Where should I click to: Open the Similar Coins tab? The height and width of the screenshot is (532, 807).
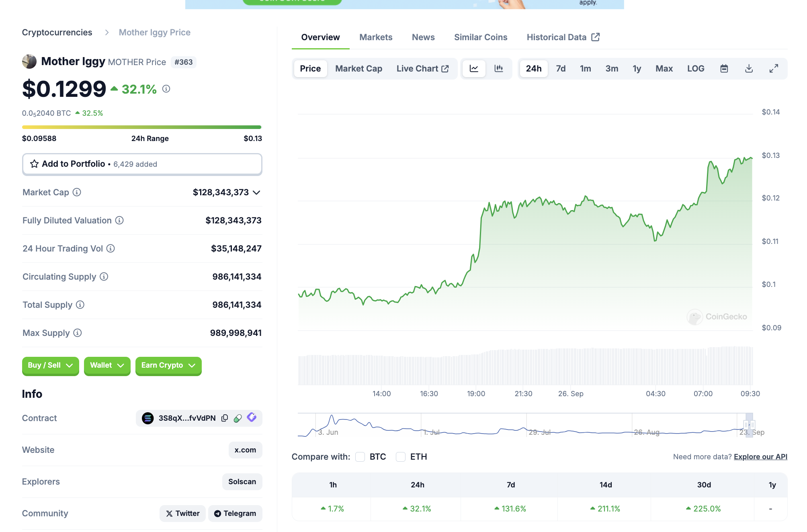tap(480, 37)
